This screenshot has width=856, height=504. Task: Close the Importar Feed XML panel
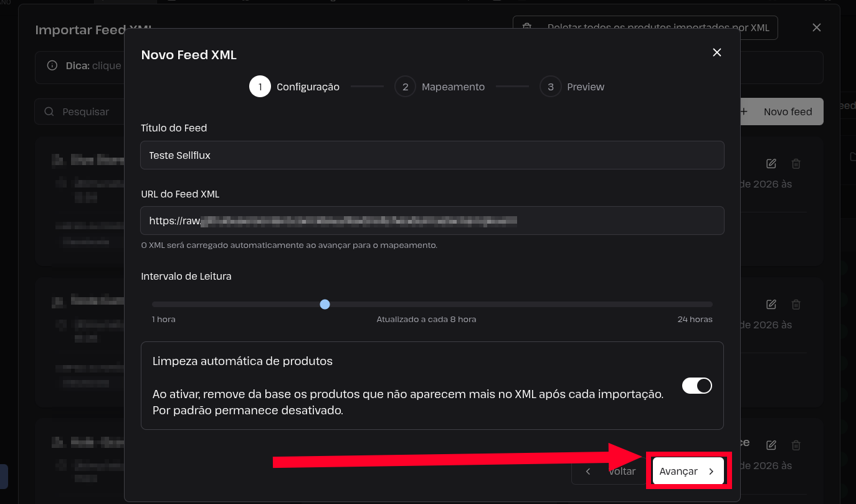(817, 27)
